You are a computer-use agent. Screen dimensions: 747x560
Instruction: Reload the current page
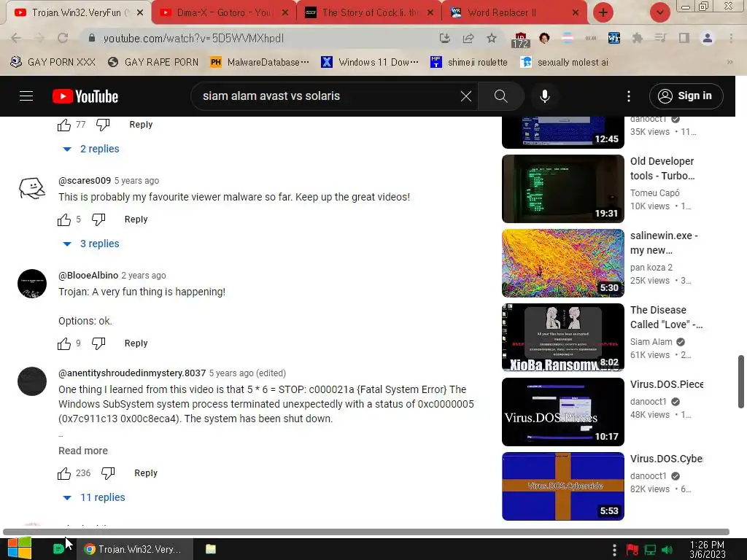[x=63, y=38]
